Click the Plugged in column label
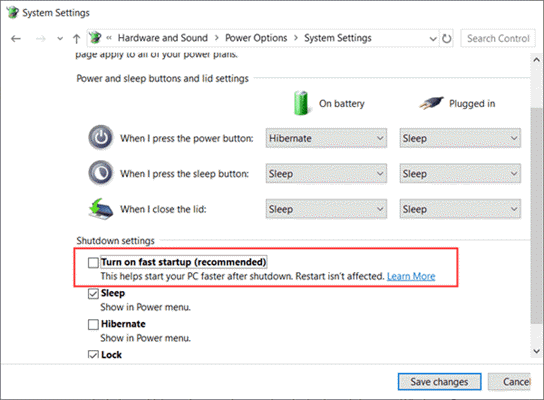 (x=472, y=103)
